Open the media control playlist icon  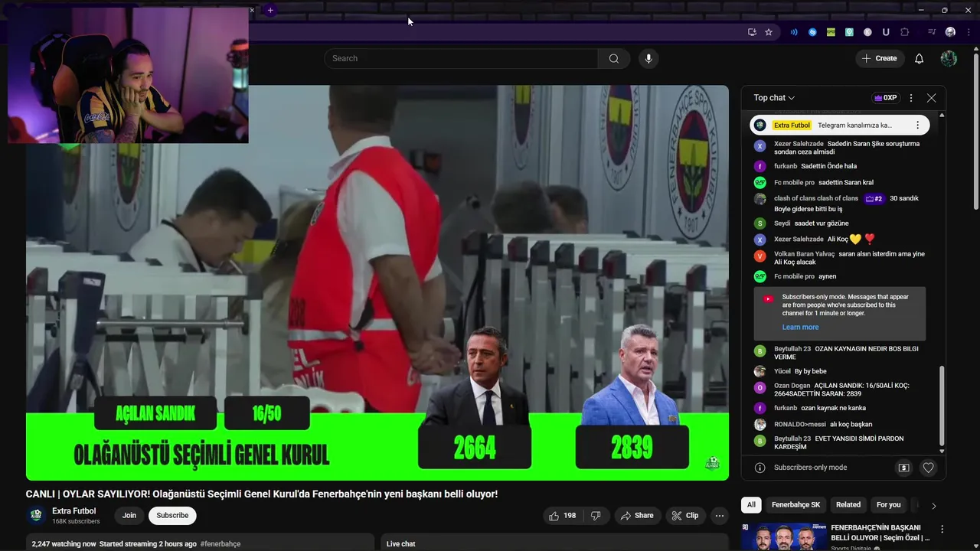[932, 32]
